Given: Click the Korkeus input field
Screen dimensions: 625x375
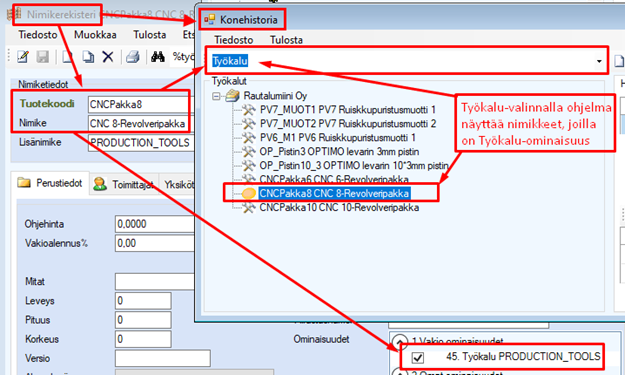Looking at the screenshot, I should [143, 339].
